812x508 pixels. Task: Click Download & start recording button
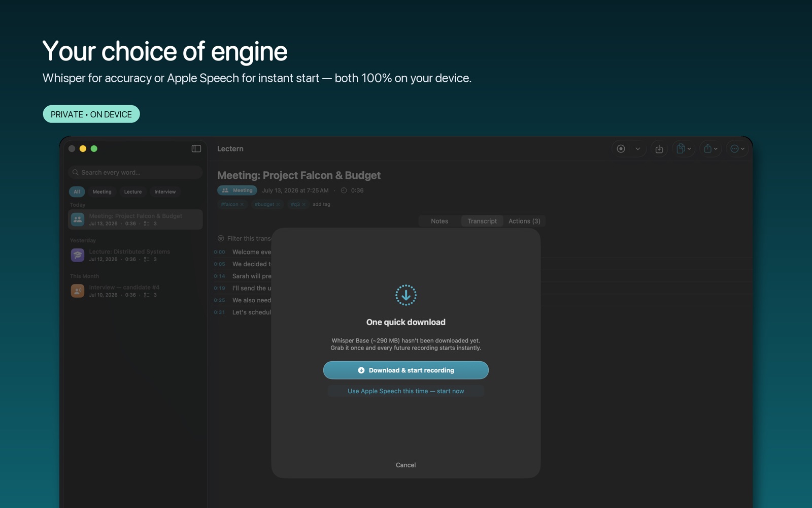pos(406,370)
